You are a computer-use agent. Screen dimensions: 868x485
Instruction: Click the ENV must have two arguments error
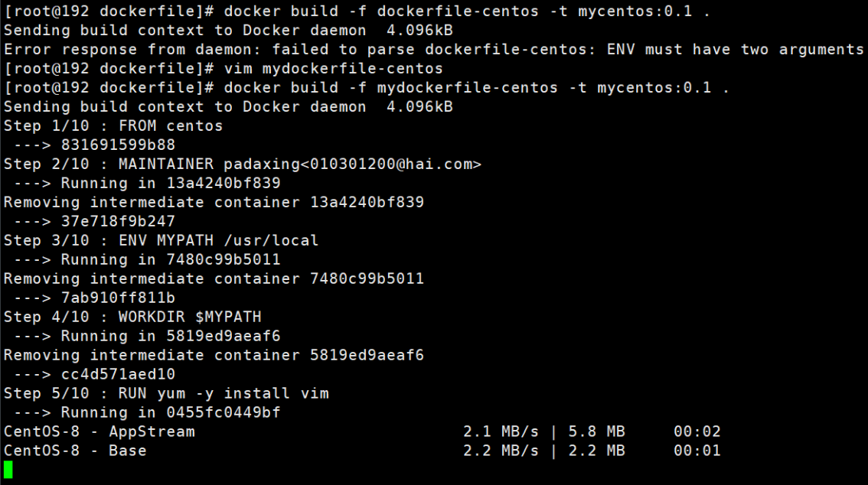tap(735, 49)
